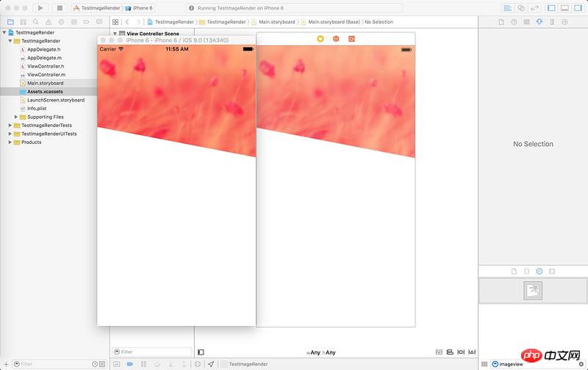
Task: Open the Stack (embed) layout tool
Action: pyautogui.click(x=439, y=352)
